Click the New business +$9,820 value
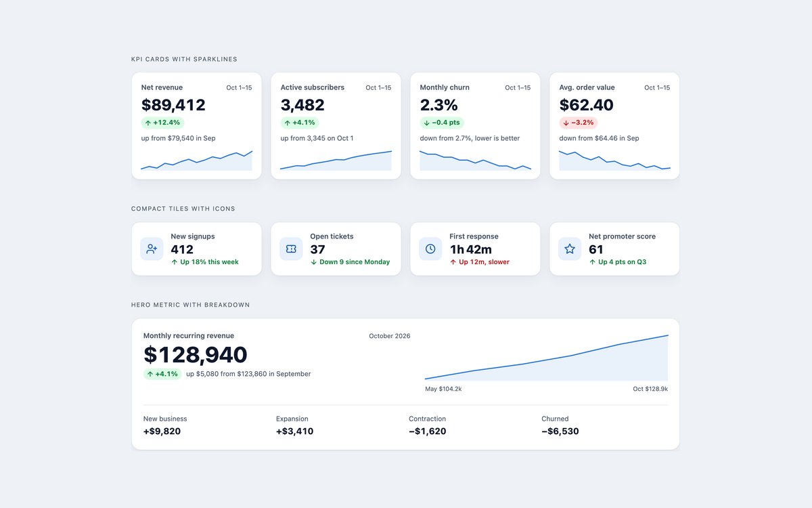 click(x=162, y=431)
